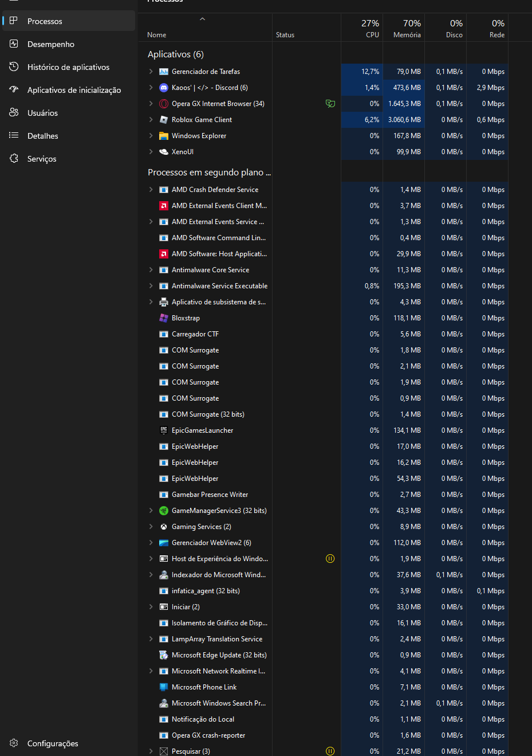The height and width of the screenshot is (756, 532).
Task: Click the Gerenciador de Tarefas app icon
Action: coord(164,72)
